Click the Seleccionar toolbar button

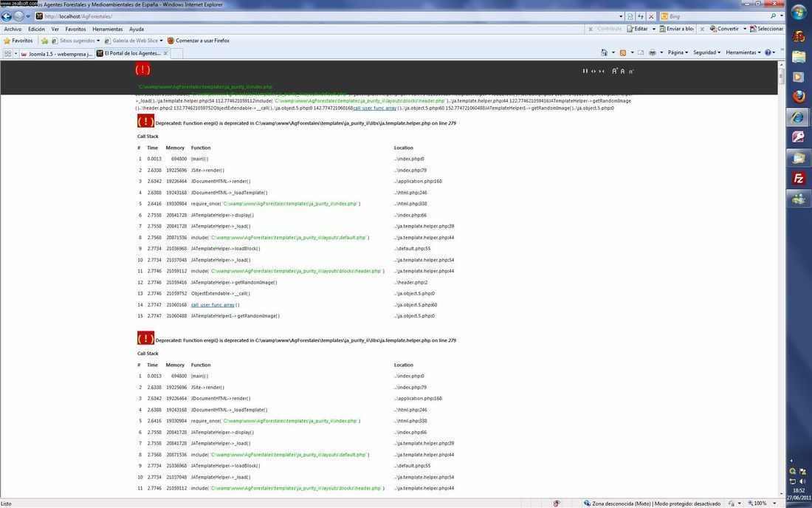point(766,29)
